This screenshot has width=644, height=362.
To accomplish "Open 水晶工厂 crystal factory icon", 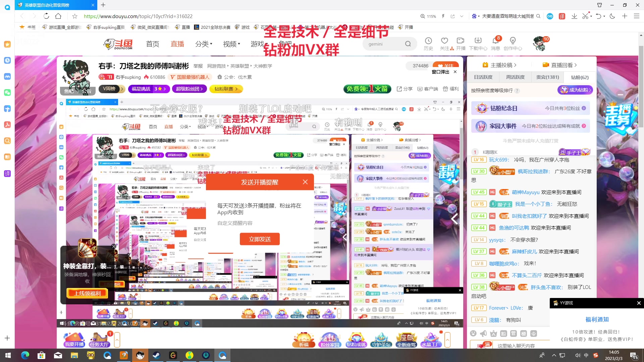I will click(x=431, y=340).
